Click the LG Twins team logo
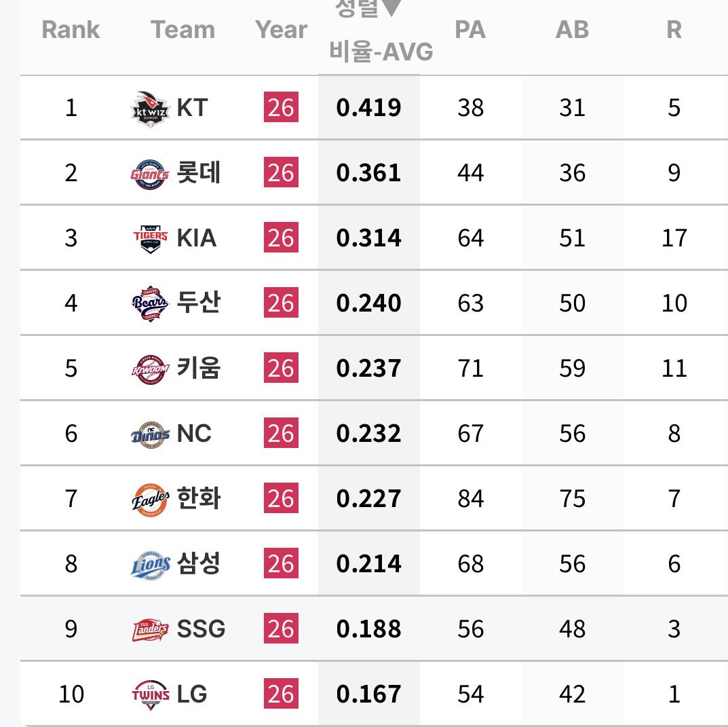Viewport: 728px width, 727px height. [150, 695]
